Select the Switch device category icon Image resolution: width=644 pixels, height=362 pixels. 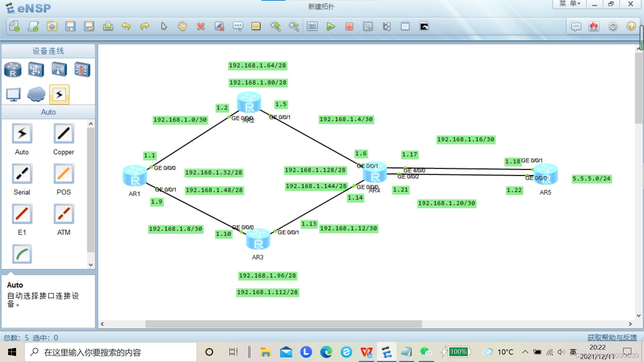36,70
